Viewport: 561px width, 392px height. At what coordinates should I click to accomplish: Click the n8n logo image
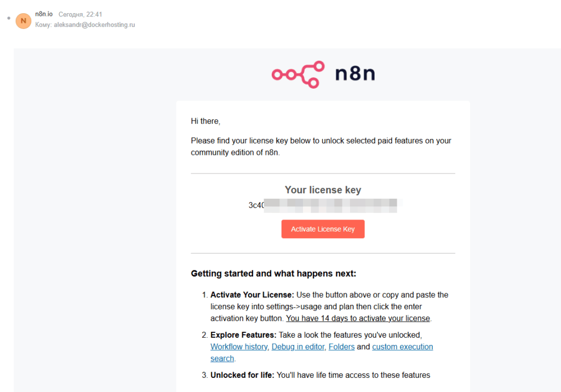click(323, 74)
